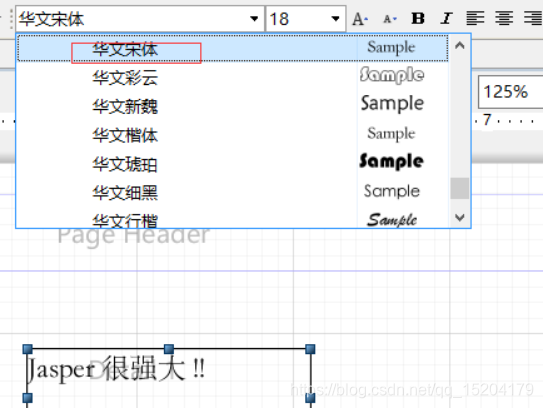The width and height of the screenshot is (543, 408).
Task: Align text right
Action: coord(533,18)
